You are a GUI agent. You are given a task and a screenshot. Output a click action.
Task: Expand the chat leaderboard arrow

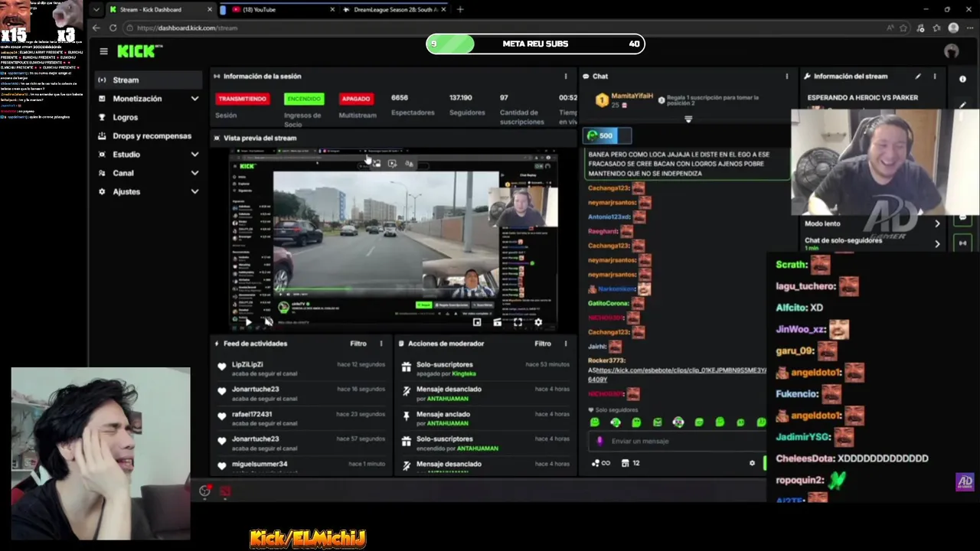pyautogui.click(x=688, y=119)
